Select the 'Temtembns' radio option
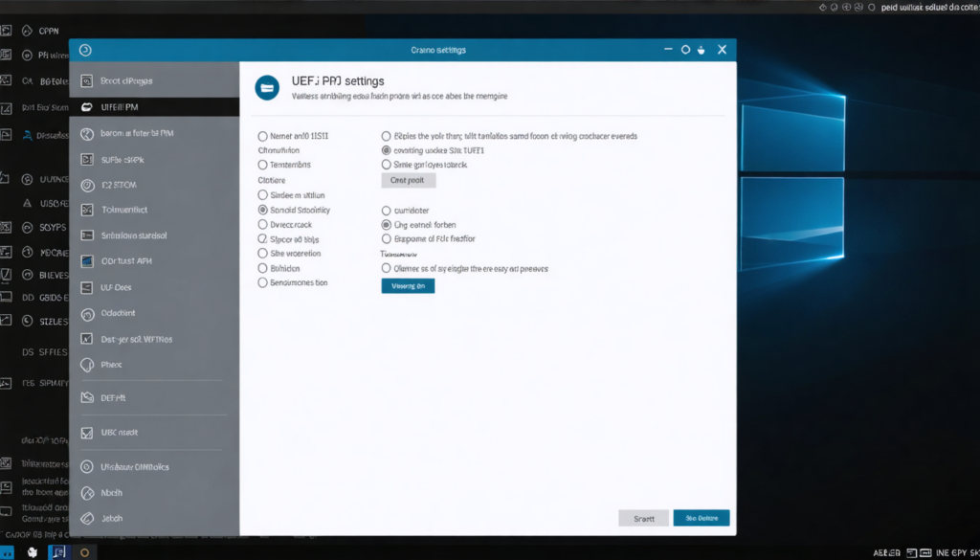Image resolution: width=980 pixels, height=560 pixels. pyautogui.click(x=262, y=165)
